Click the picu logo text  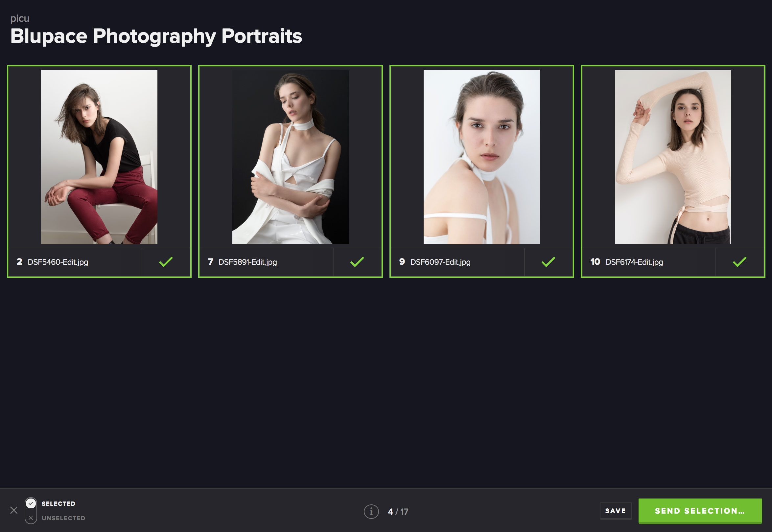click(20, 19)
